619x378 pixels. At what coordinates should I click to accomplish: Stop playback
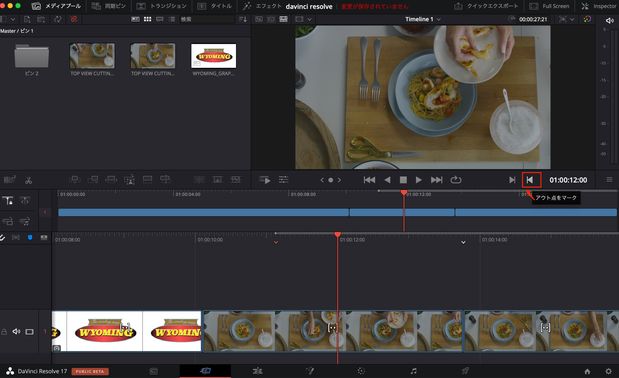403,180
